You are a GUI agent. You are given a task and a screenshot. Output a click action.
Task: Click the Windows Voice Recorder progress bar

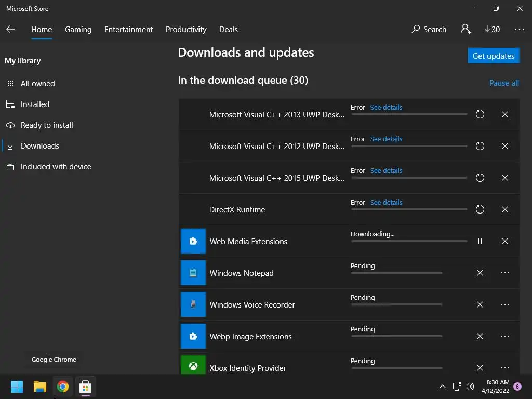click(396, 304)
